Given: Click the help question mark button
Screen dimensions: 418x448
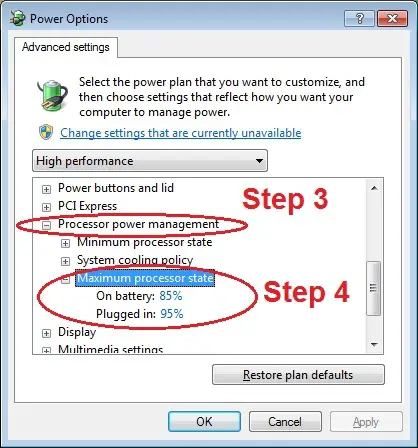Looking at the screenshot, I should click(x=359, y=18).
